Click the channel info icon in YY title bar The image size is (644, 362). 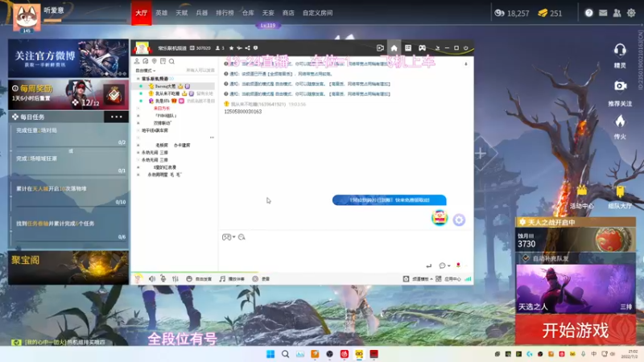(x=255, y=48)
